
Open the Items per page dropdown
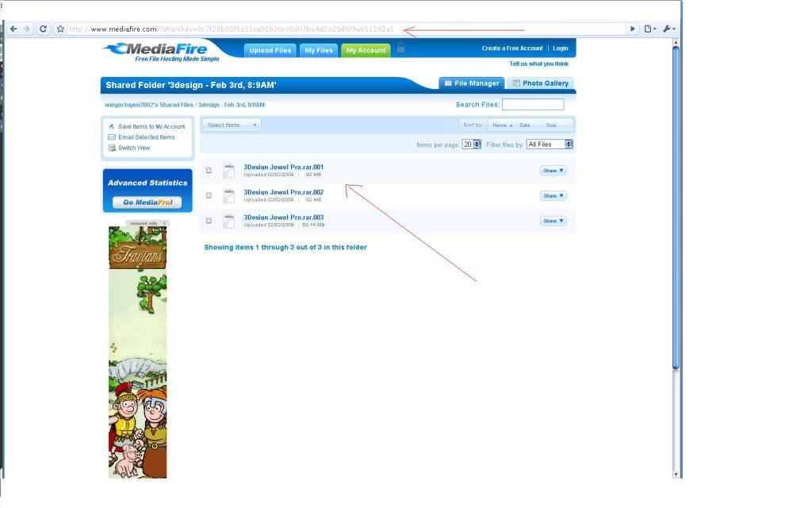tap(471, 144)
